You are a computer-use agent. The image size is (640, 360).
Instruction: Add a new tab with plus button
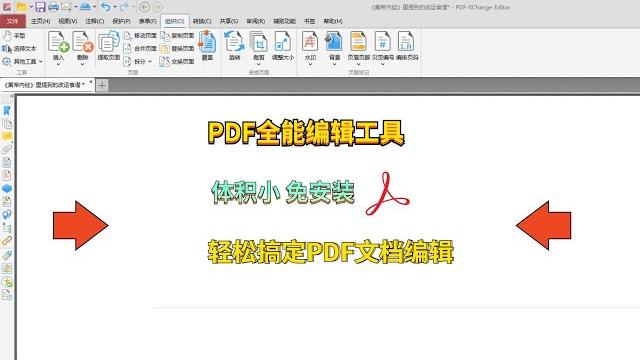(102, 85)
